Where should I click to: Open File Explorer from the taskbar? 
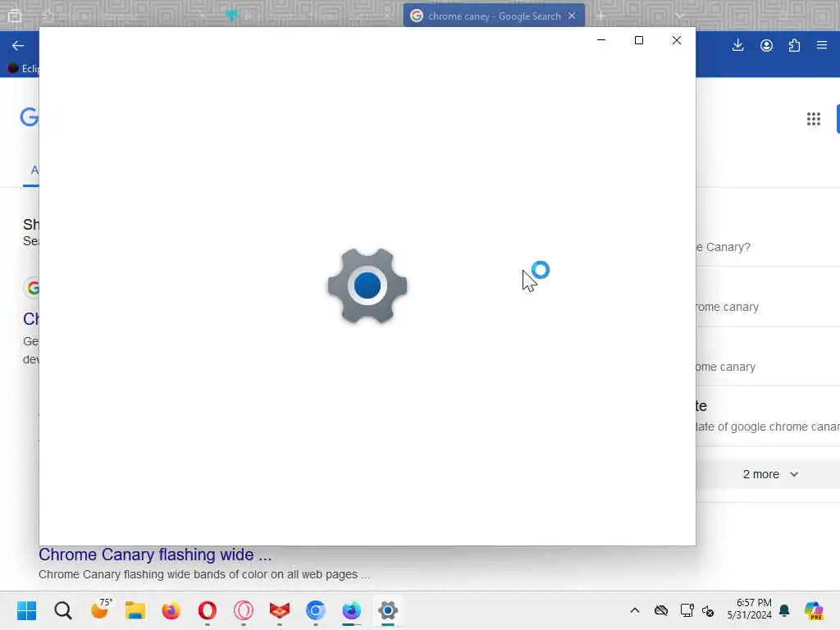135,610
